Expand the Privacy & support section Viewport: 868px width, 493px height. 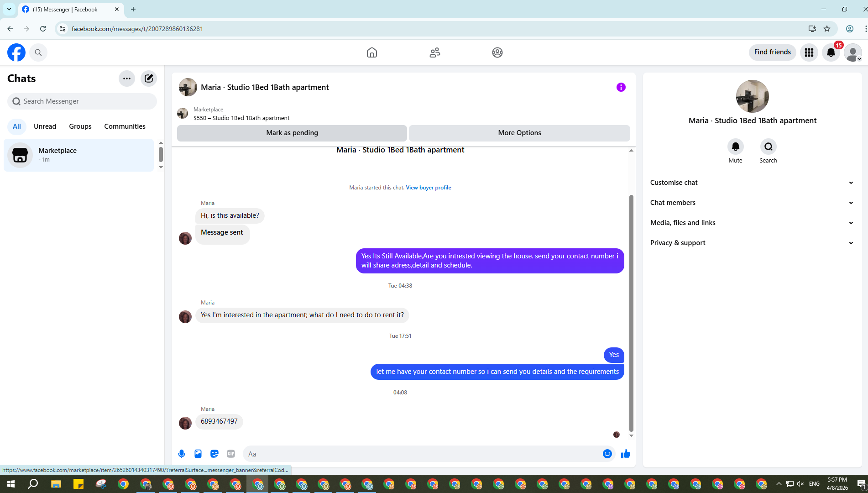tap(753, 243)
